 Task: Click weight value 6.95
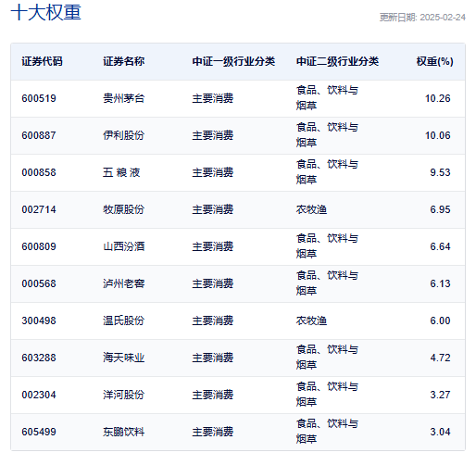click(x=440, y=209)
